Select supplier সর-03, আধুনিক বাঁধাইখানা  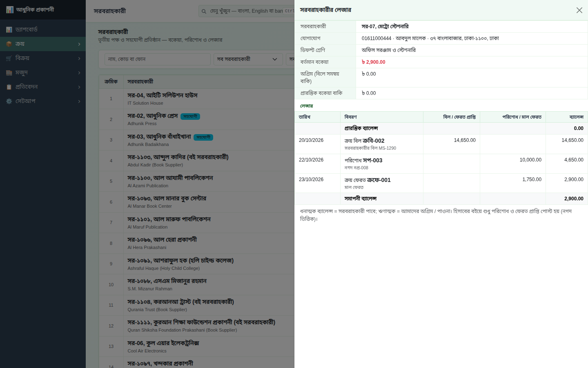(159, 137)
